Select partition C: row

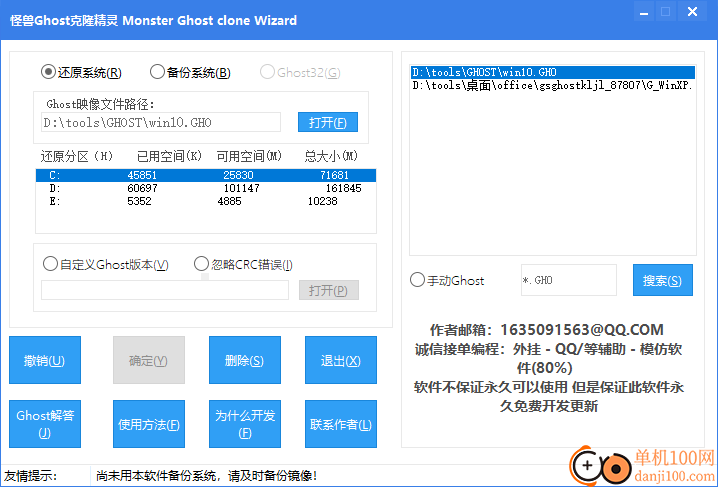tap(206, 175)
